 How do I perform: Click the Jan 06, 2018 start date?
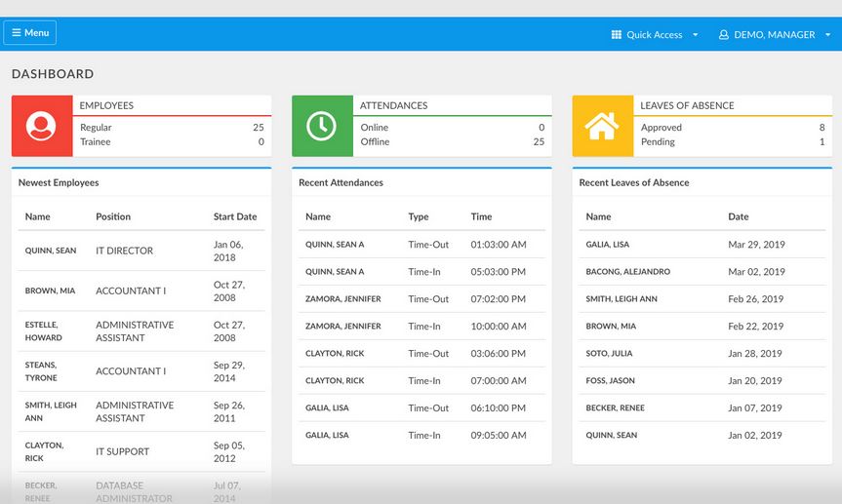coord(228,251)
